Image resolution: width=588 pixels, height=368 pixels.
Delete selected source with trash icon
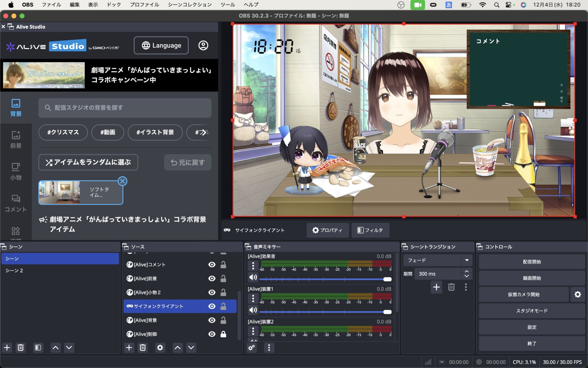143,348
